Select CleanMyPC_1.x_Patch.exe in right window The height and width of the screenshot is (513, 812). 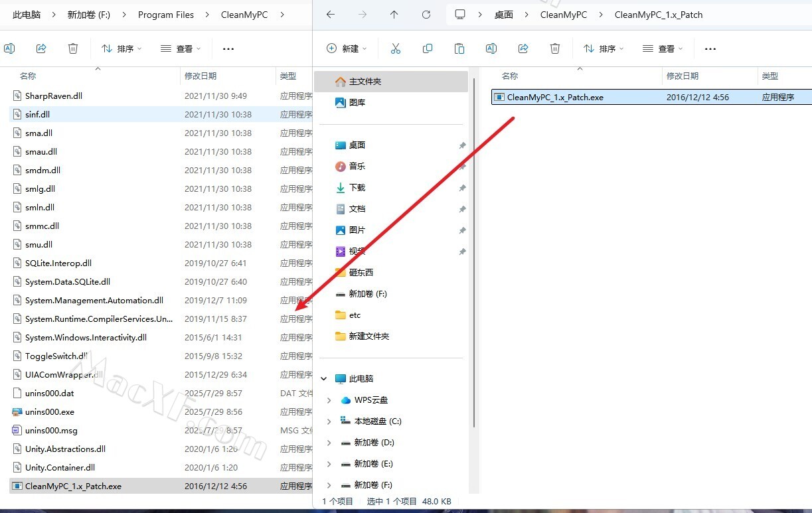(x=652, y=97)
